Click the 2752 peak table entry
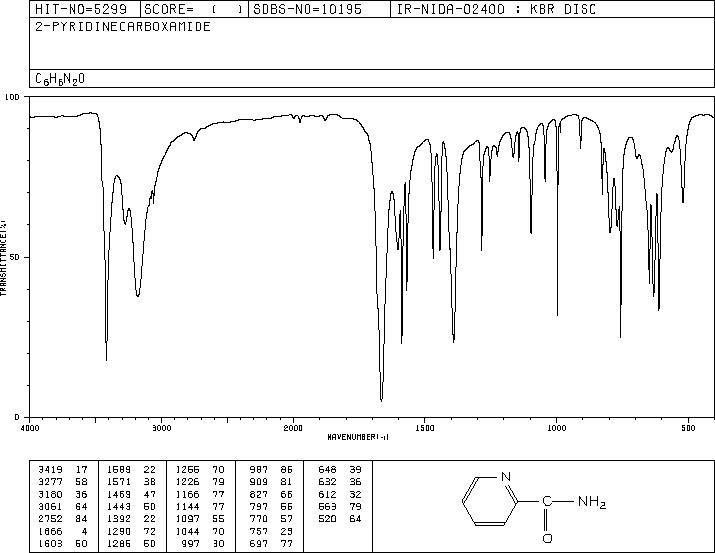The image size is (715, 553). point(62,519)
